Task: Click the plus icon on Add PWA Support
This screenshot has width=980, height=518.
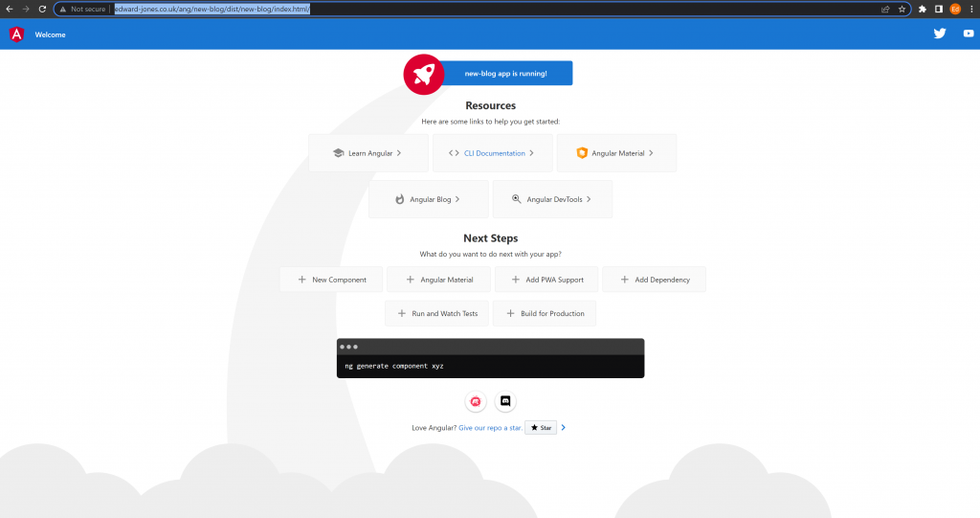Action: (516, 280)
